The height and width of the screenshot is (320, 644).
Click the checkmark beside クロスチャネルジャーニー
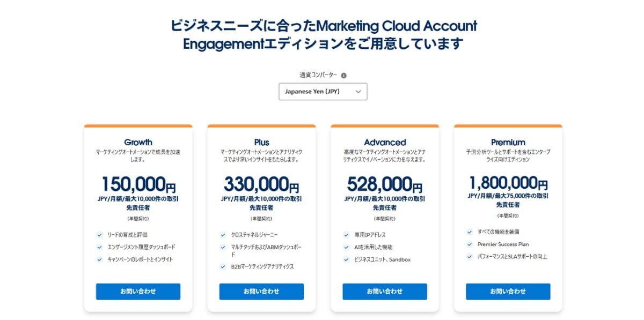pyautogui.click(x=223, y=235)
